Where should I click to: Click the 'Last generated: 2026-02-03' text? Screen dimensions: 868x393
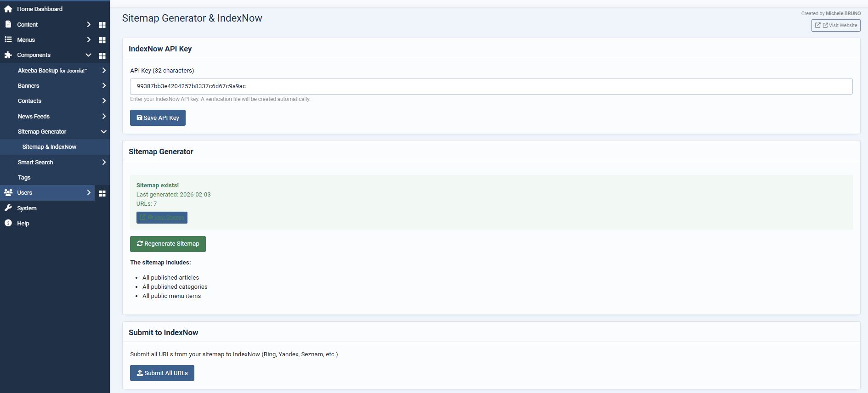[x=173, y=194]
